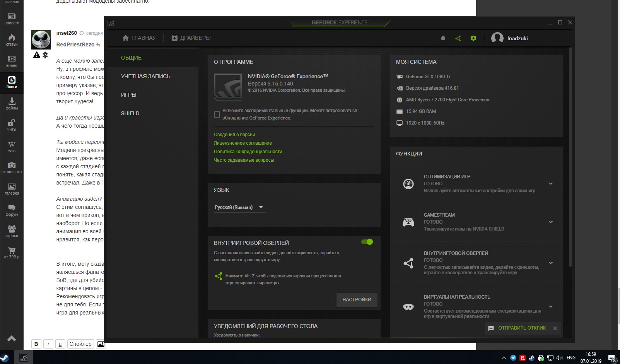620x364 pixels.
Task: Open Steam from the taskbar
Action: tap(5, 357)
